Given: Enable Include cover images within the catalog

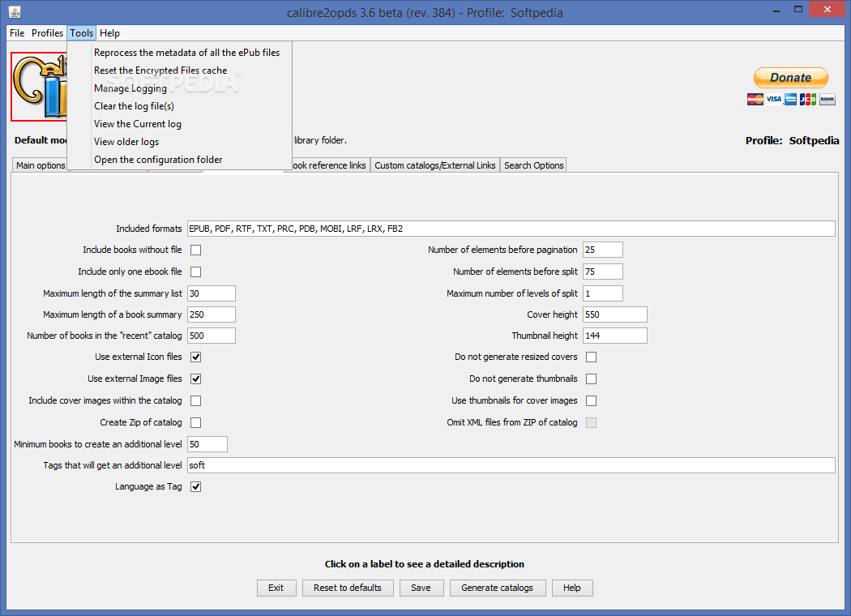Looking at the screenshot, I should click(196, 400).
